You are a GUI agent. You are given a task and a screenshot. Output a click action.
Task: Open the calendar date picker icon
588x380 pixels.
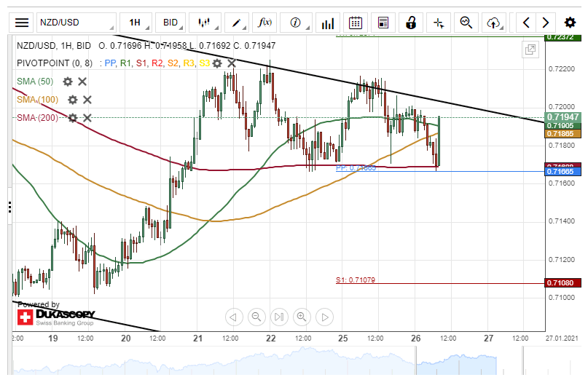pyautogui.click(x=356, y=23)
